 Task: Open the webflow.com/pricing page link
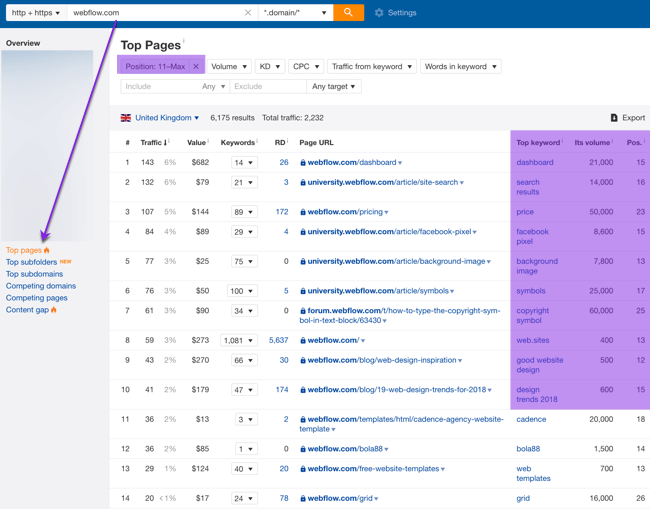345,212
